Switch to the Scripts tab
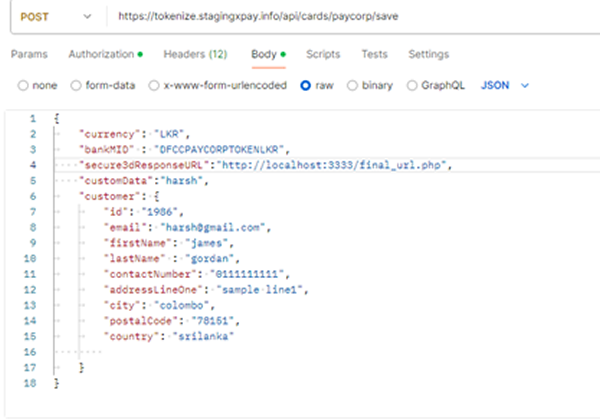Viewport: 600px width, 420px height. point(322,54)
